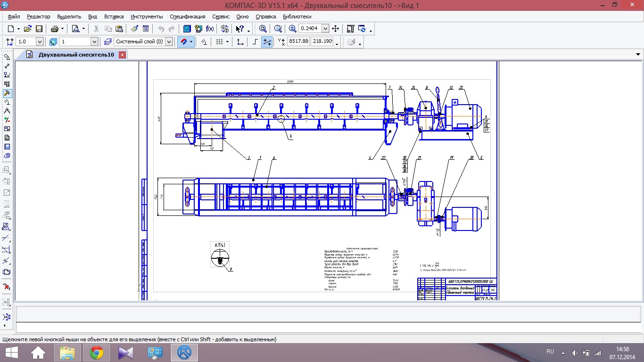Open File Explorer from the taskbar

67,353
